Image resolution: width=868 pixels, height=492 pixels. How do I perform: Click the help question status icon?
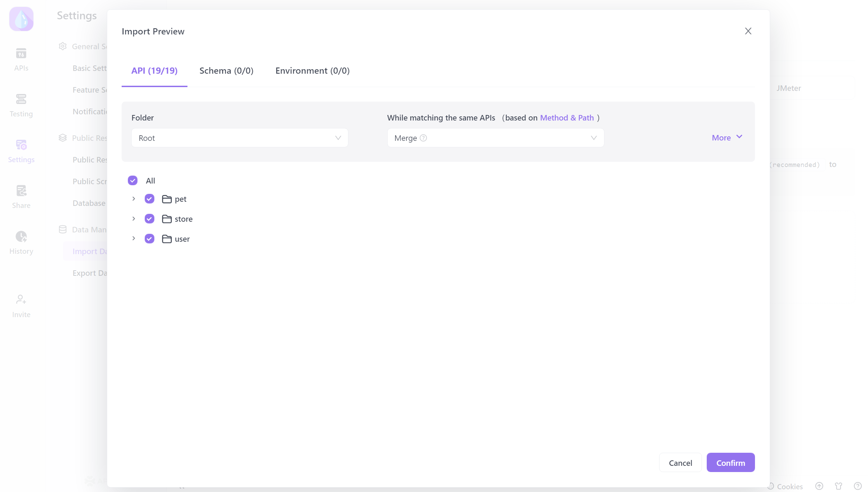click(858, 486)
